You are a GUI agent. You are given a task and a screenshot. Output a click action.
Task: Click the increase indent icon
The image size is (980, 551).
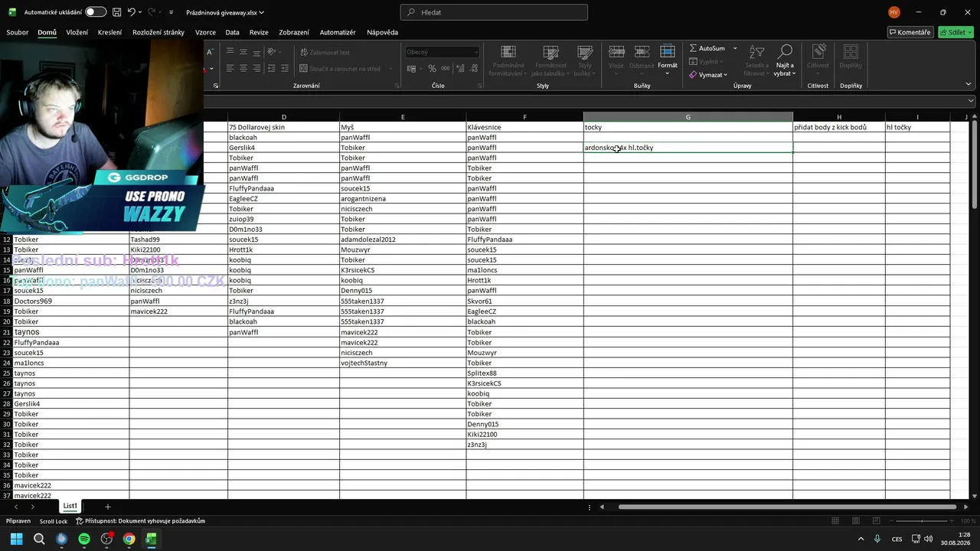[286, 68]
